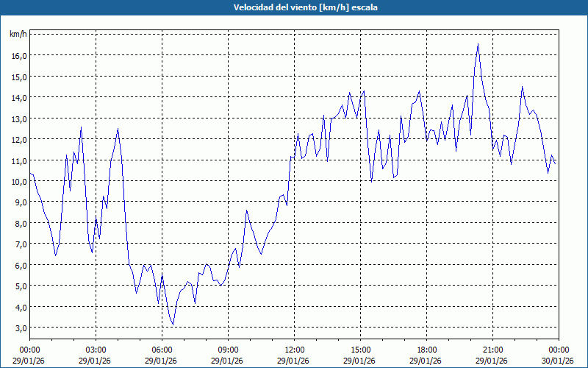Select the 12:00 time axis label
This screenshot has width=588, height=368.
(294, 349)
